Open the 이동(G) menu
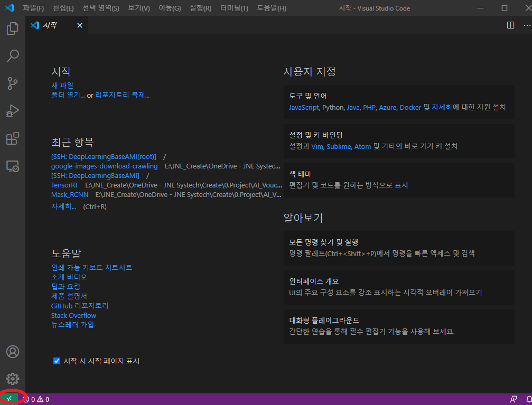The image size is (532, 405). click(x=170, y=8)
